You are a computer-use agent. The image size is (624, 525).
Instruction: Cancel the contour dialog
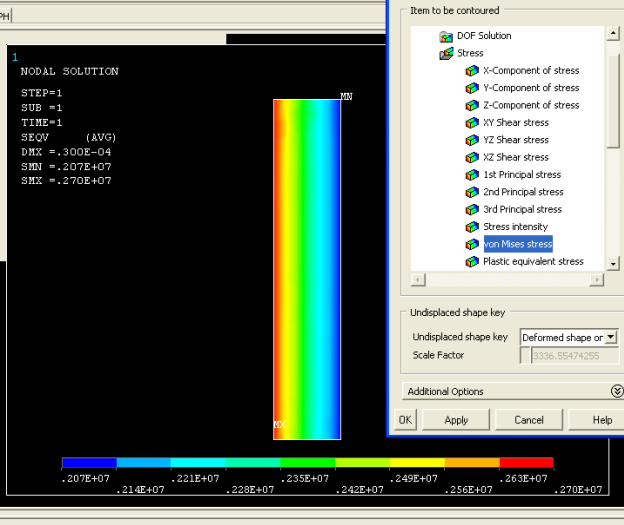pyautogui.click(x=529, y=420)
